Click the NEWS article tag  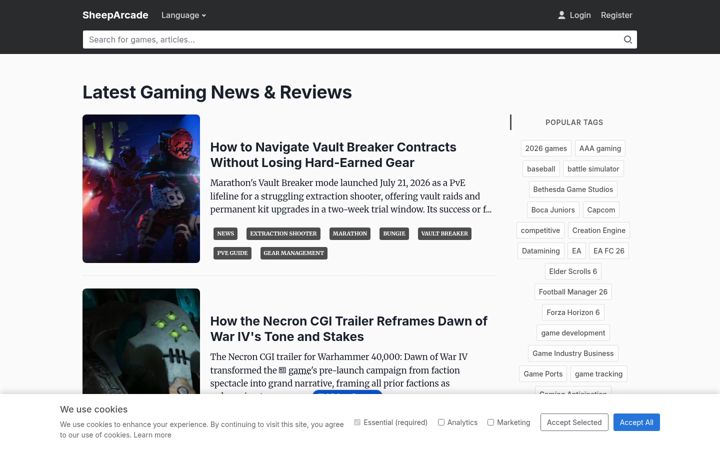(x=225, y=234)
